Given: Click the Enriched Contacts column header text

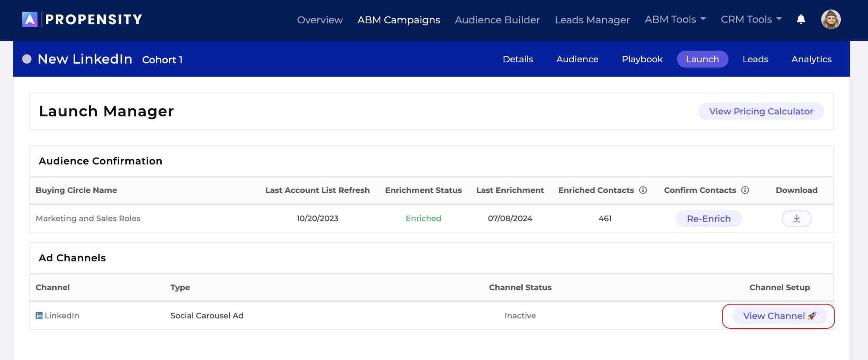Looking at the screenshot, I should click(x=596, y=190).
